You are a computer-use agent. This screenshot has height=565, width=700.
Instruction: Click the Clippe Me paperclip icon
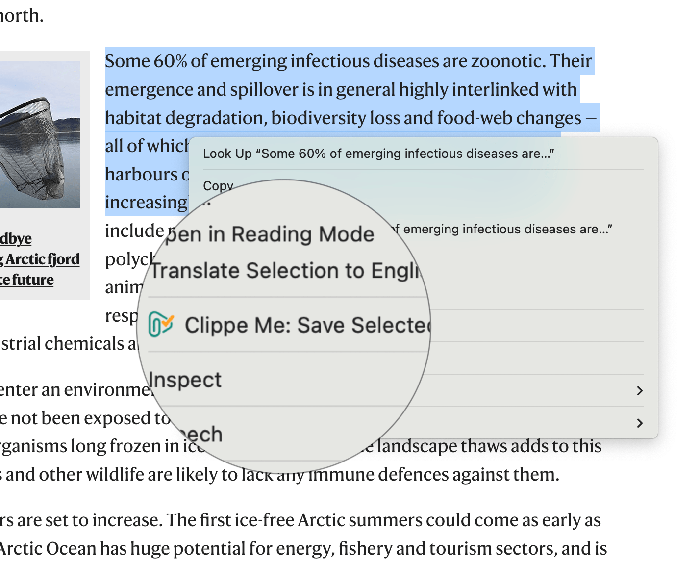point(162,325)
